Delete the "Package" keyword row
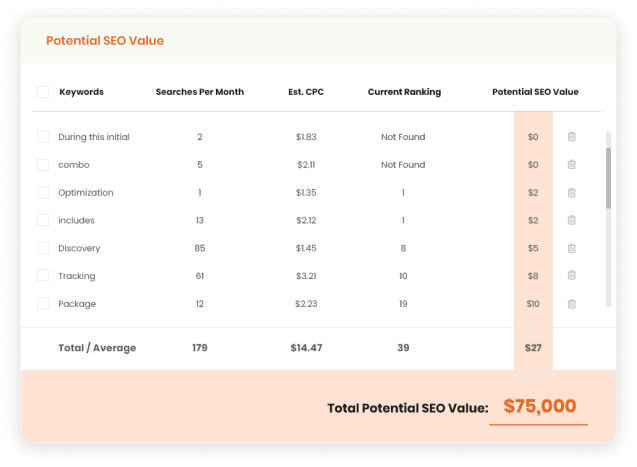Image resolution: width=637 pixels, height=467 pixels. (x=572, y=303)
